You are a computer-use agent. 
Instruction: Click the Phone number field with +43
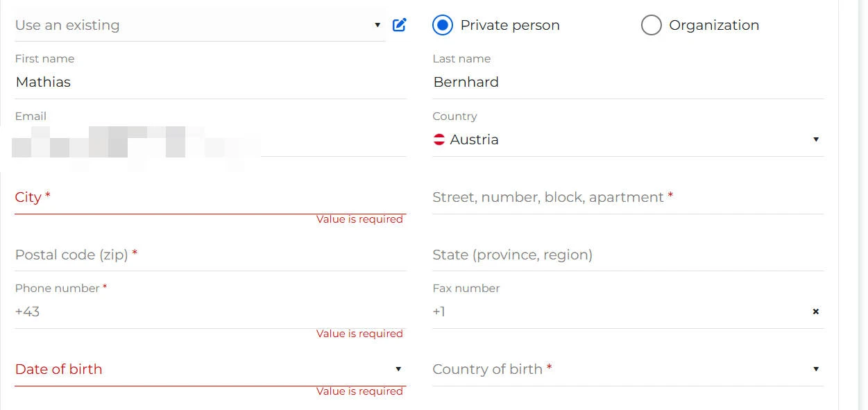(x=208, y=311)
